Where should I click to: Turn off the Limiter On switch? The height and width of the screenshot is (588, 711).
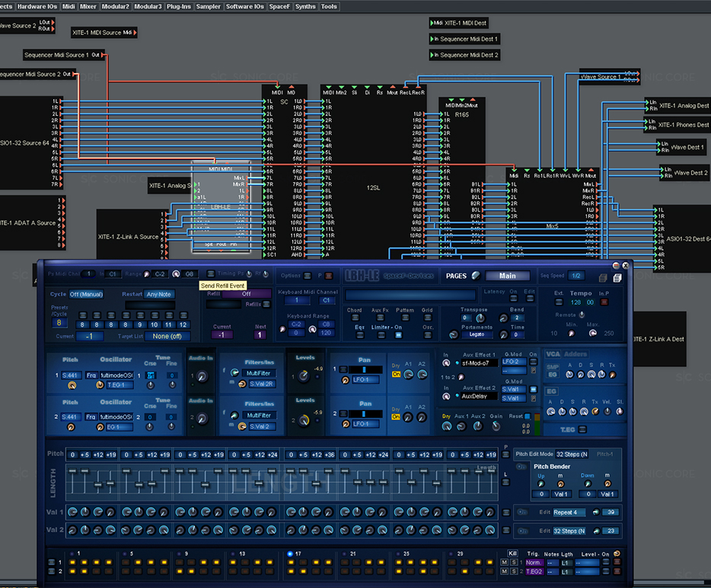399,335
